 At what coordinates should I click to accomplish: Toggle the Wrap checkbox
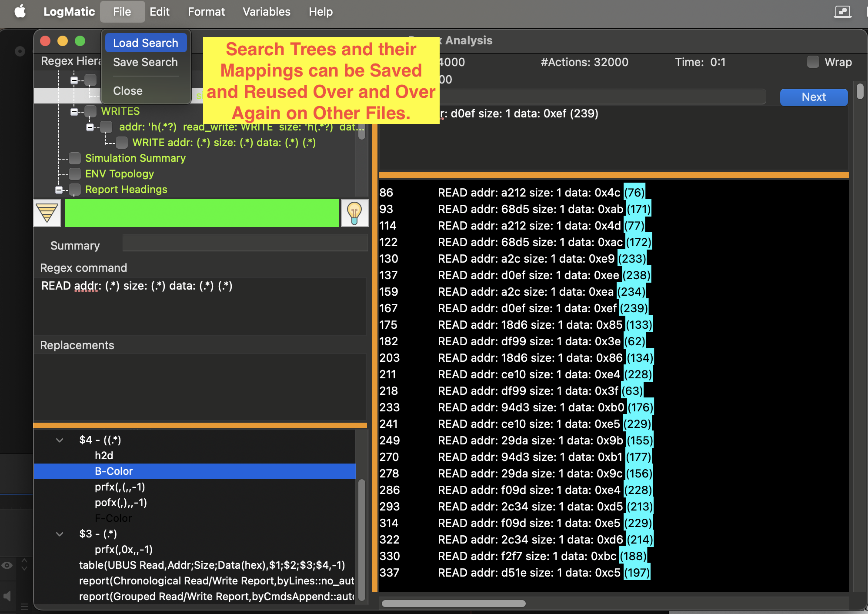click(813, 62)
